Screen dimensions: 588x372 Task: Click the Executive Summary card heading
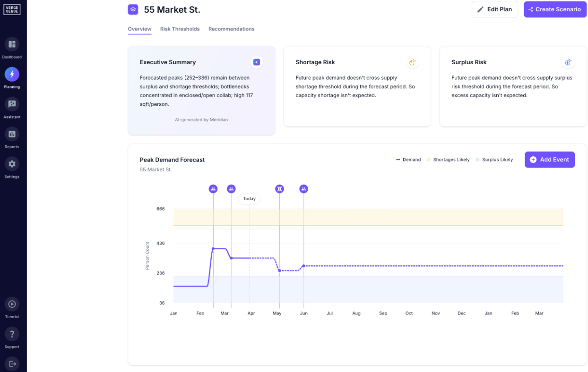point(168,62)
